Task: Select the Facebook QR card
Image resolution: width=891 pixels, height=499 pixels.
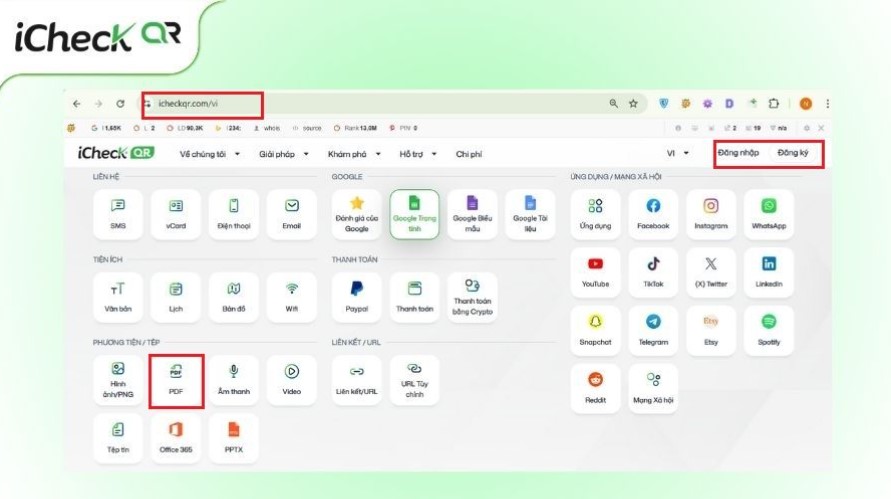Action: (x=653, y=214)
